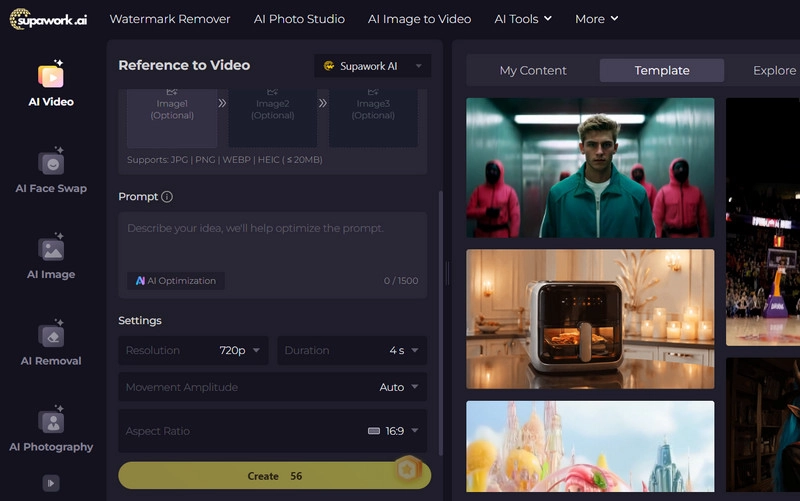The height and width of the screenshot is (501, 800).
Task: Open the dark library template thumbnail
Action: 763,425
